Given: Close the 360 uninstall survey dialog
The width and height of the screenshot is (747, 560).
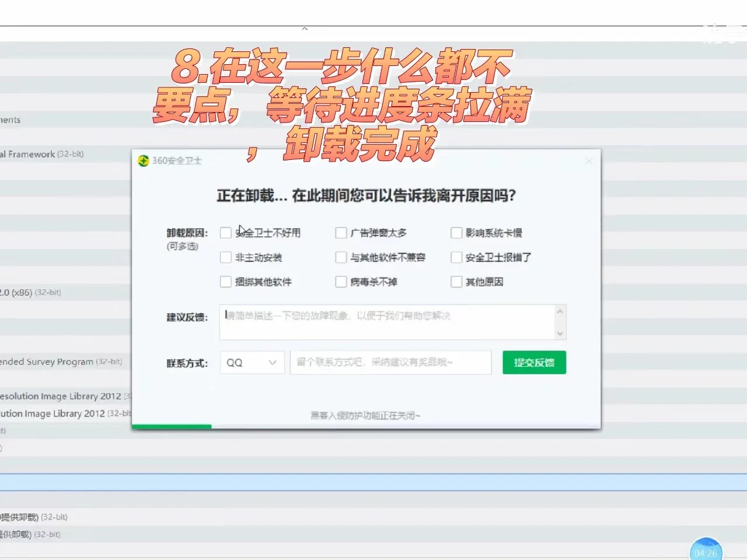Looking at the screenshot, I should pos(589,160).
